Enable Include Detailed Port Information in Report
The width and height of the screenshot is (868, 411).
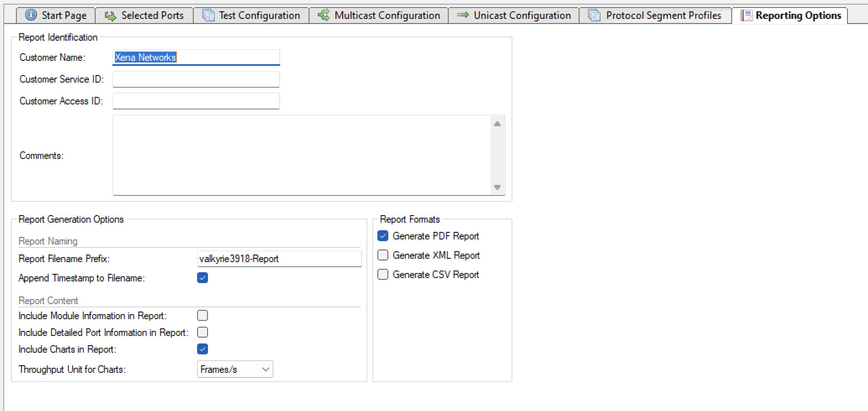point(203,332)
